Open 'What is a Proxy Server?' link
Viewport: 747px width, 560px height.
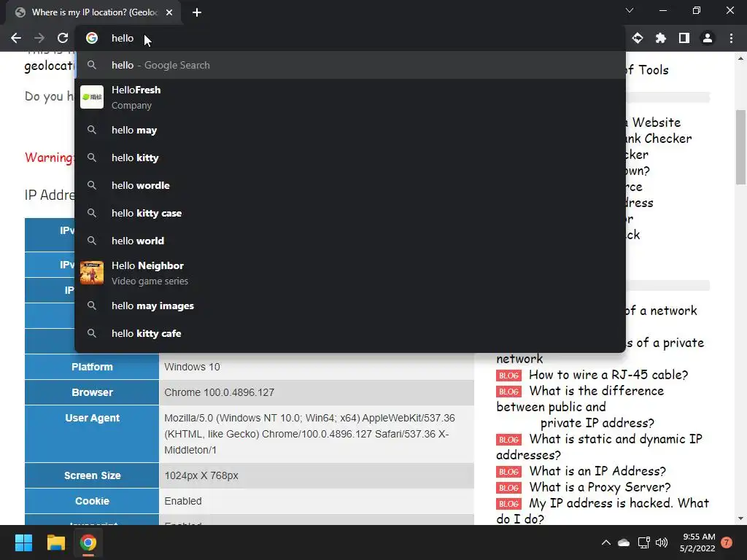(600, 487)
